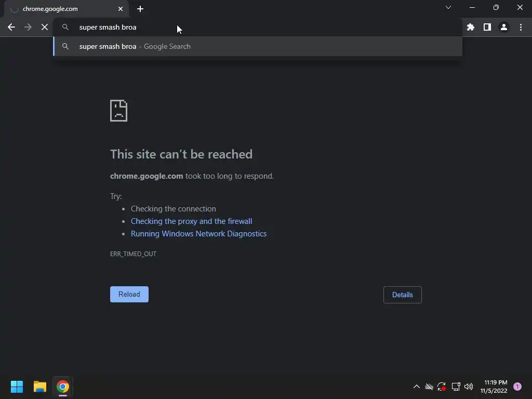Image resolution: width=532 pixels, height=399 pixels.
Task: Open File Explorer from the taskbar
Action: (39, 387)
